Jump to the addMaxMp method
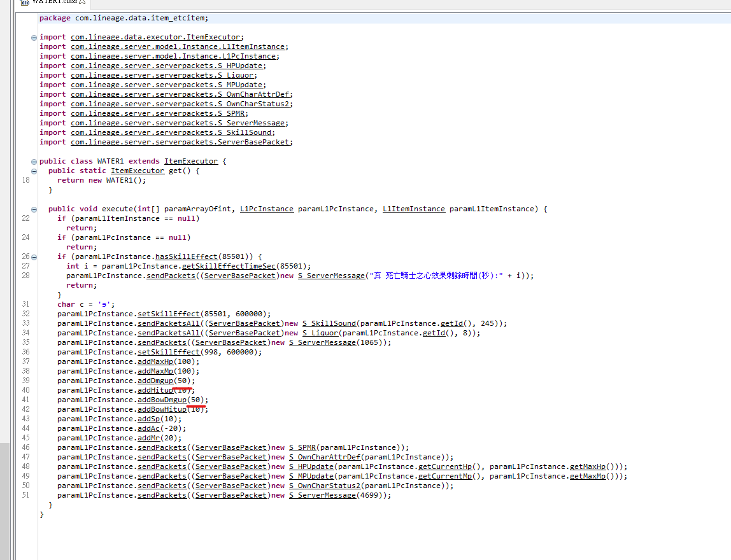This screenshot has width=731, height=560. [155, 371]
